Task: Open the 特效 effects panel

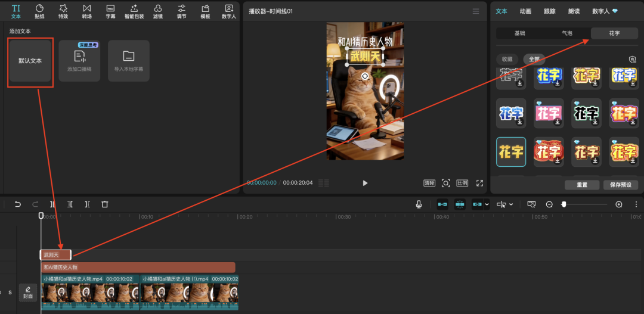Action: [63, 11]
